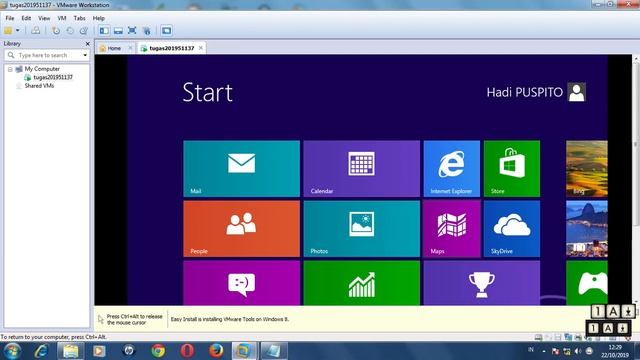Open the View menu
640x360 pixels.
coord(44,18)
